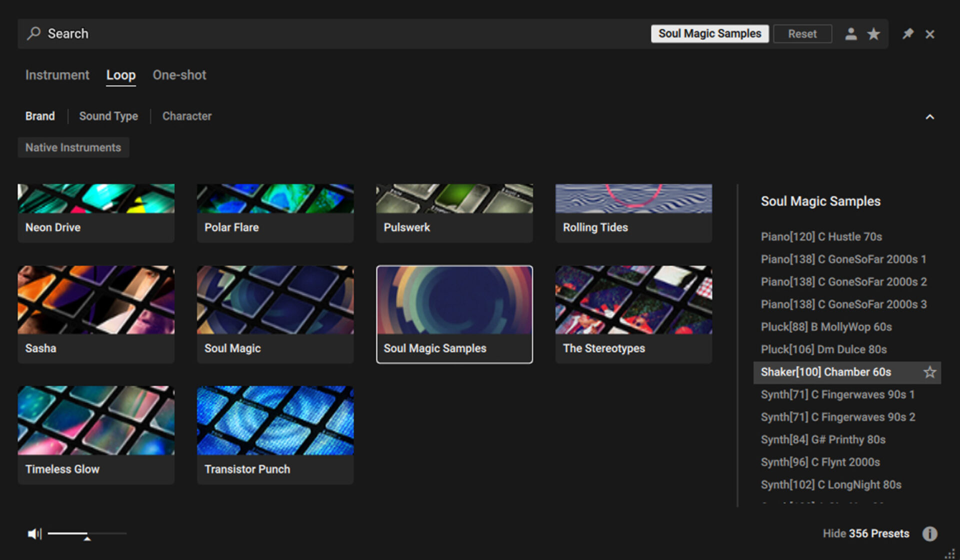Image resolution: width=960 pixels, height=560 pixels.
Task: Close the browser panel
Action: [x=929, y=34]
